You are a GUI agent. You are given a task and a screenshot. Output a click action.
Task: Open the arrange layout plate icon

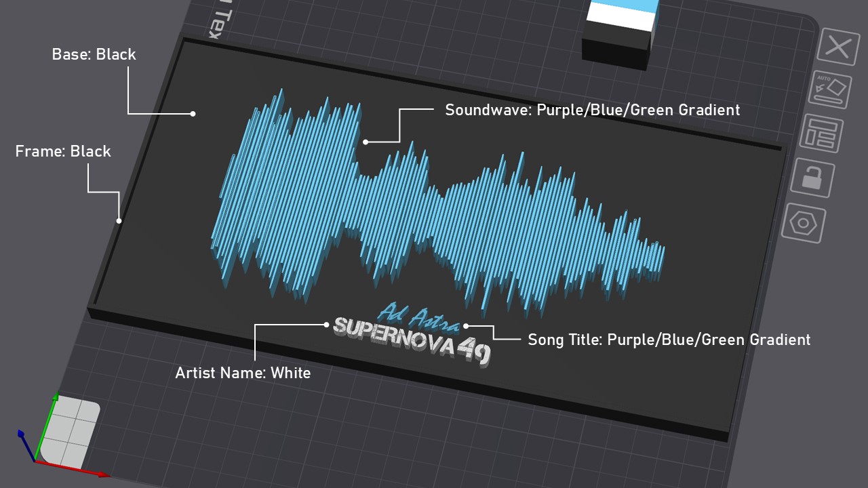[821, 133]
